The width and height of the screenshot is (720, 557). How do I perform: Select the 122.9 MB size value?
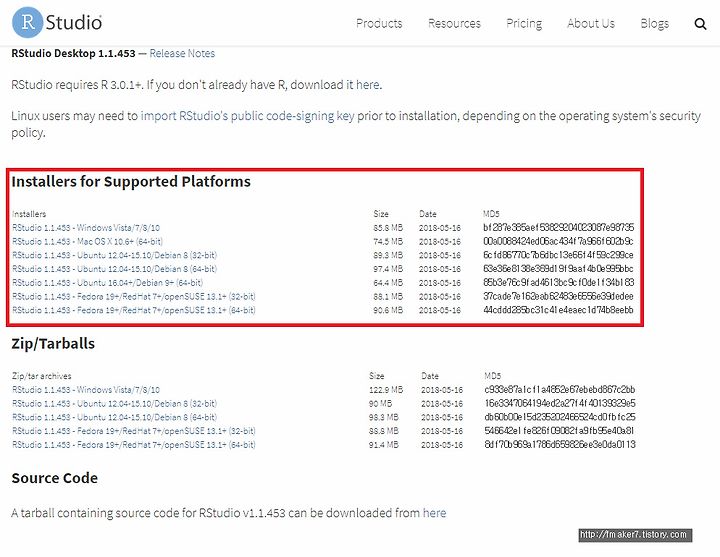(x=386, y=390)
